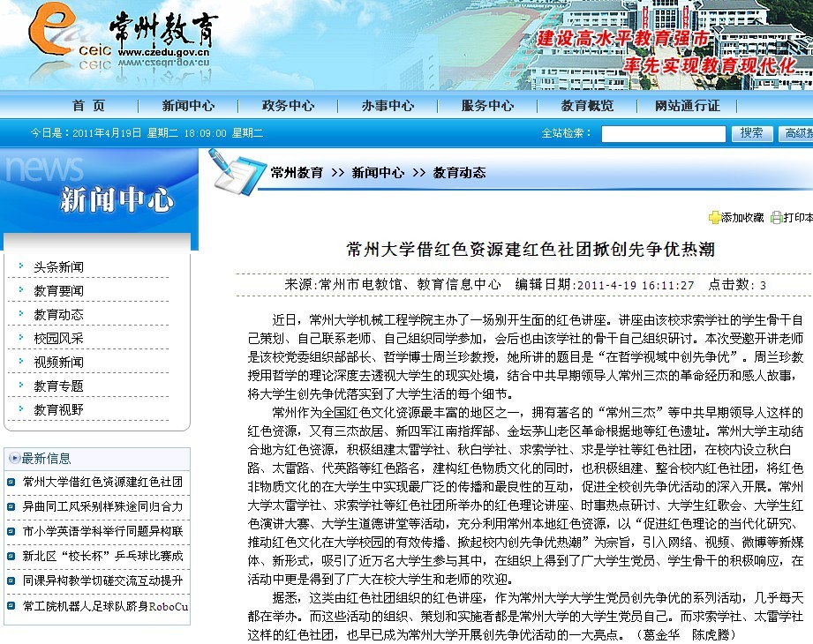Screen dimensions: 813x644
Task: Click the 打印本 printer icon
Action: [776, 218]
